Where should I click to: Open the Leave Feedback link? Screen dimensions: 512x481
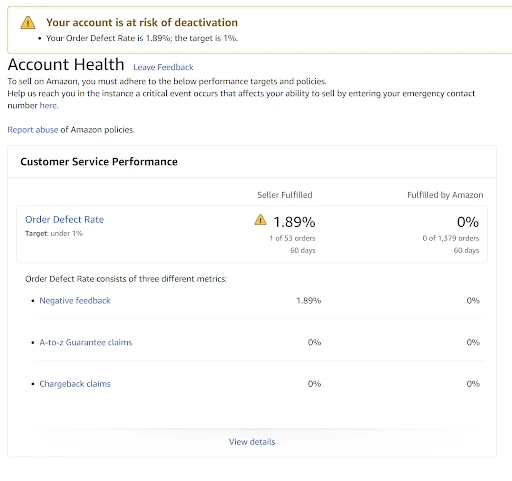tap(163, 67)
